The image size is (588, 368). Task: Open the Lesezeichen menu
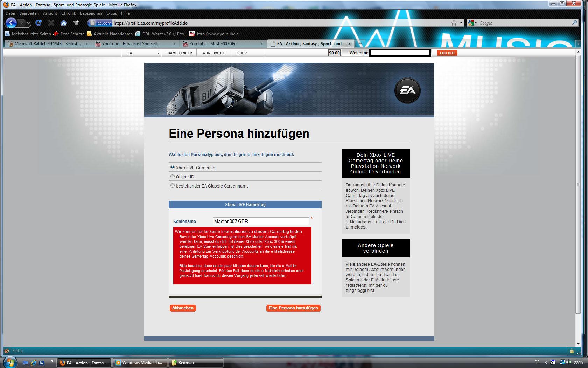pyautogui.click(x=91, y=13)
